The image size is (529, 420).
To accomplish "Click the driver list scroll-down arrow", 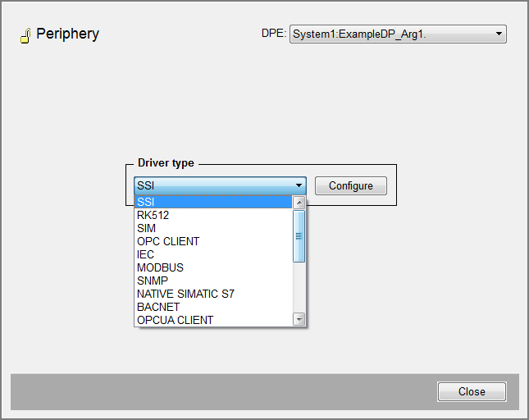I will [299, 319].
